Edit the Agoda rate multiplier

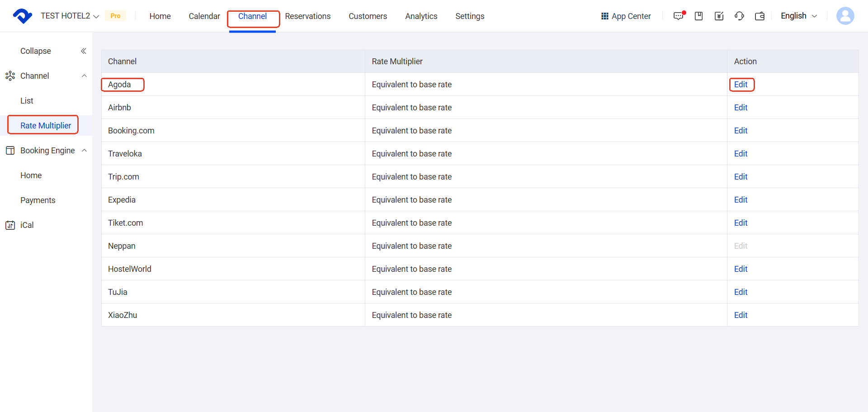click(x=741, y=85)
